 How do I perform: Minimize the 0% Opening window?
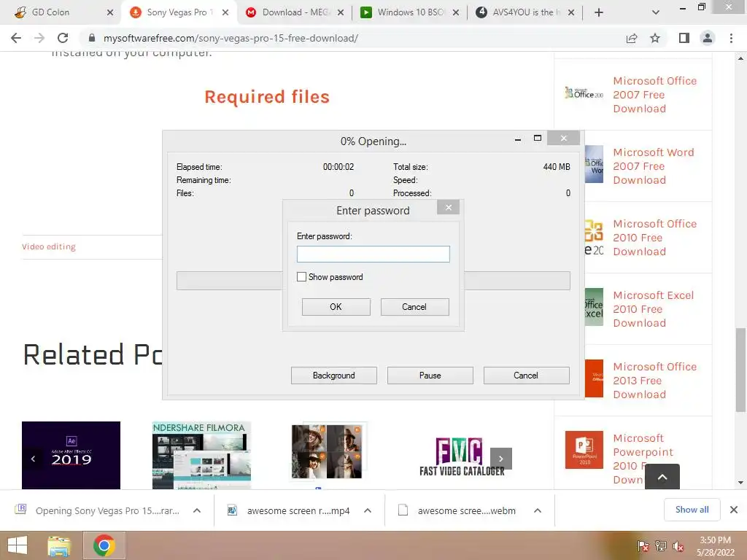point(518,139)
